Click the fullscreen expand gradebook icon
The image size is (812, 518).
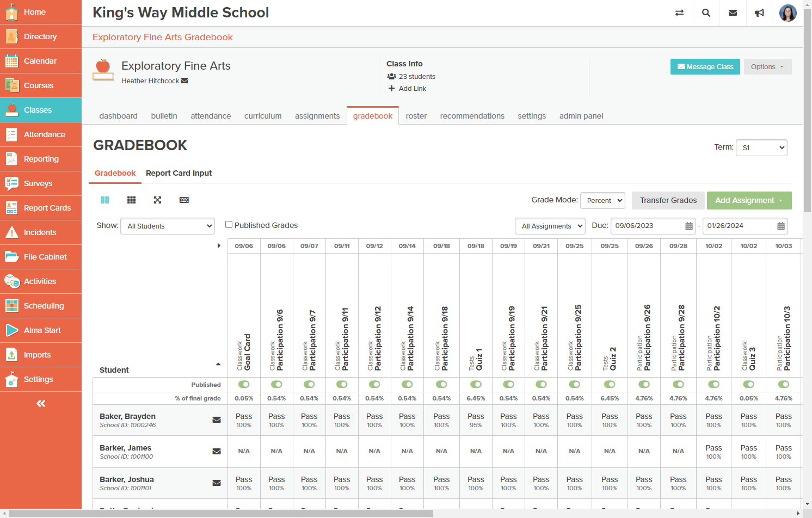[x=157, y=200]
